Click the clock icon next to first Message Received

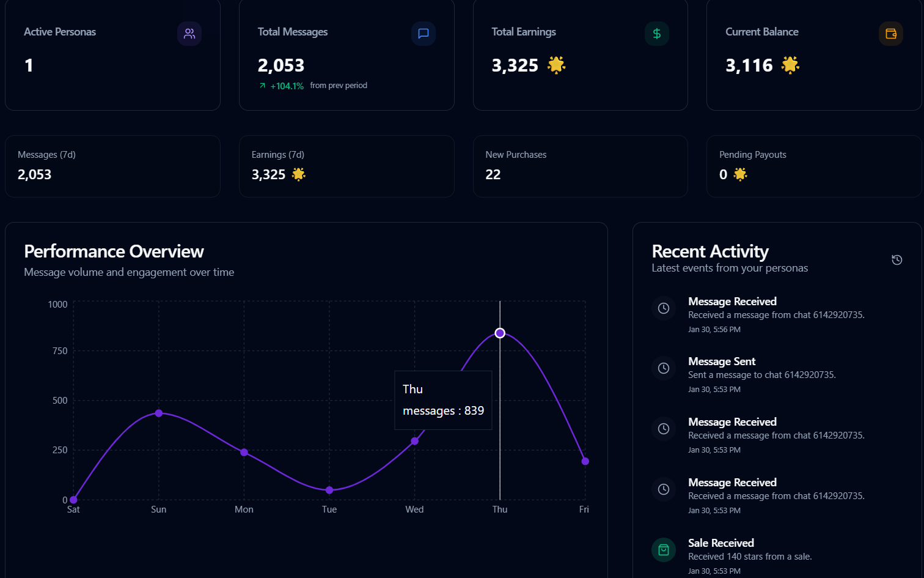664,308
